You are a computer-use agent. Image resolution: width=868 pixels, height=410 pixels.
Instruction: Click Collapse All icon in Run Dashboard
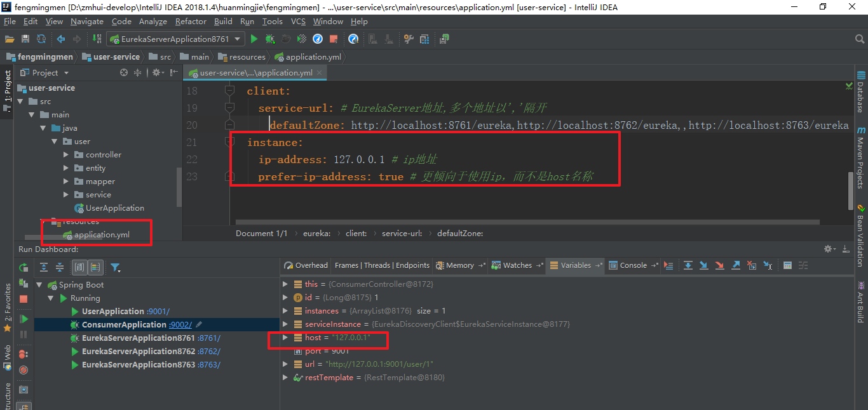pos(59,267)
